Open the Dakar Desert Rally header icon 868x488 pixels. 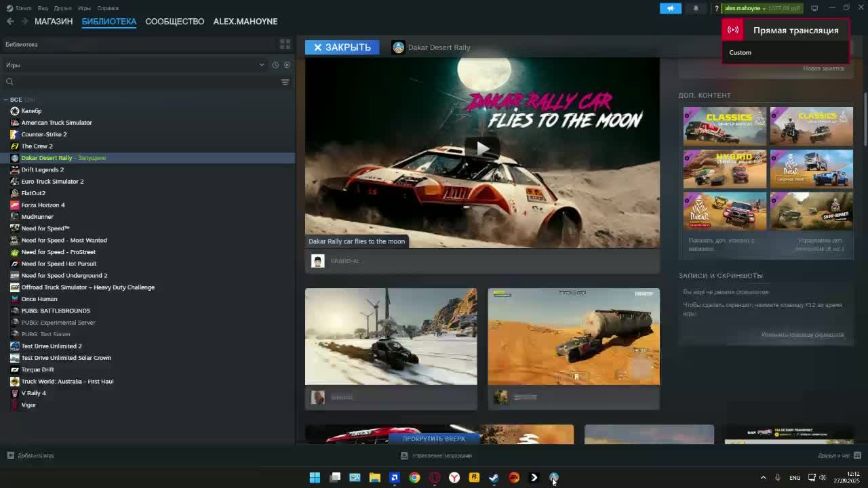pyautogui.click(x=398, y=47)
